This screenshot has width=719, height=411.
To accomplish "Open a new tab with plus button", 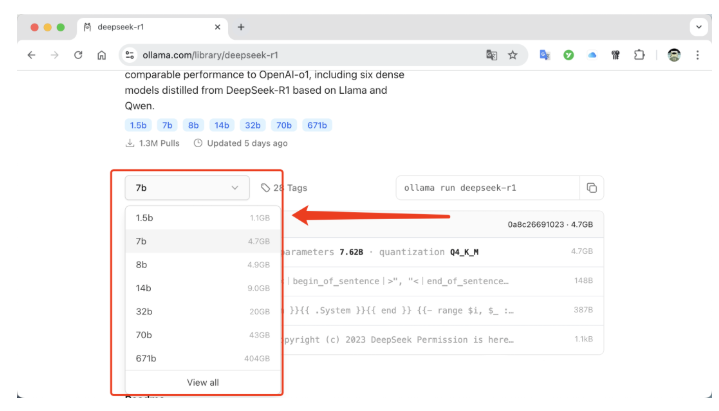I will [x=241, y=27].
